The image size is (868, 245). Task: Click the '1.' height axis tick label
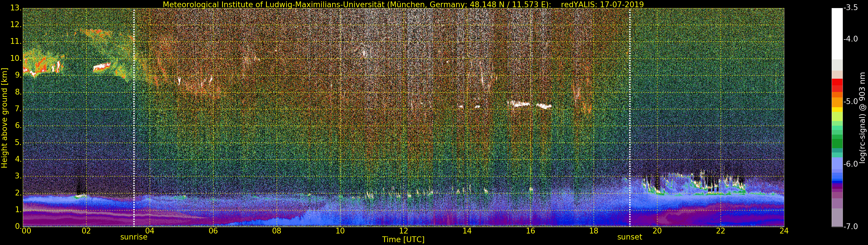click(18, 210)
